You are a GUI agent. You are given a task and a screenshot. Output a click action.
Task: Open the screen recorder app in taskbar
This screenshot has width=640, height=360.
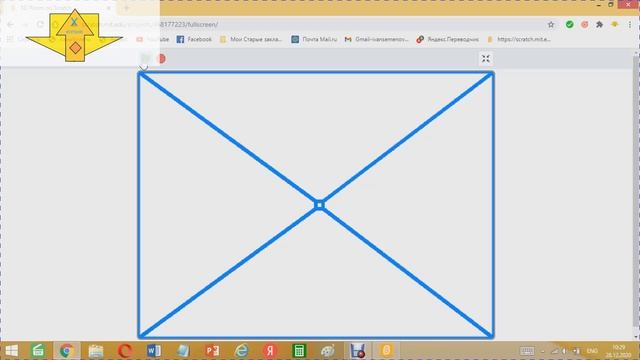[x=358, y=351]
